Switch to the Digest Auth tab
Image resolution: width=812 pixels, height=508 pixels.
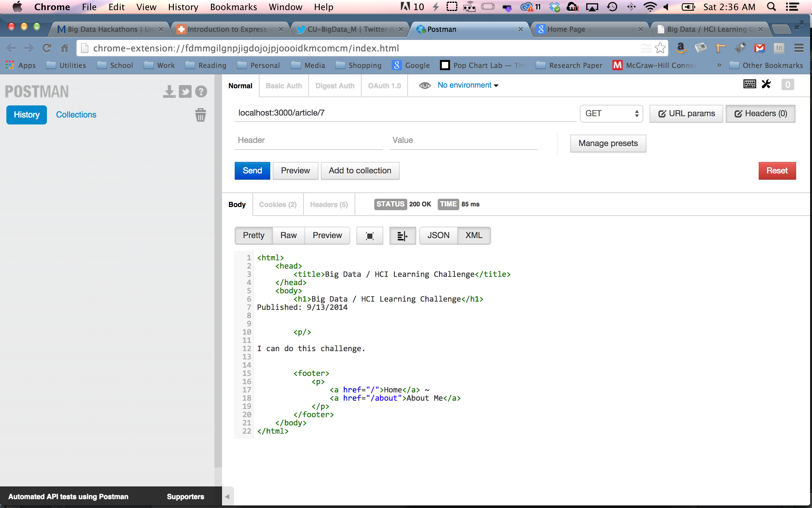[x=335, y=86]
